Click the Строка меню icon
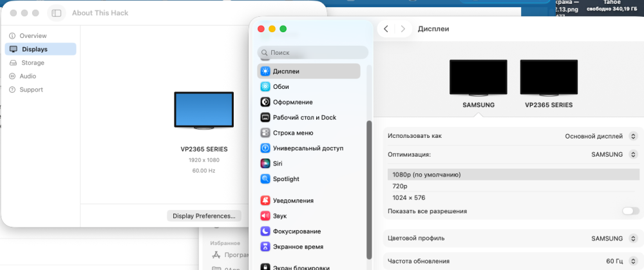 tap(265, 133)
